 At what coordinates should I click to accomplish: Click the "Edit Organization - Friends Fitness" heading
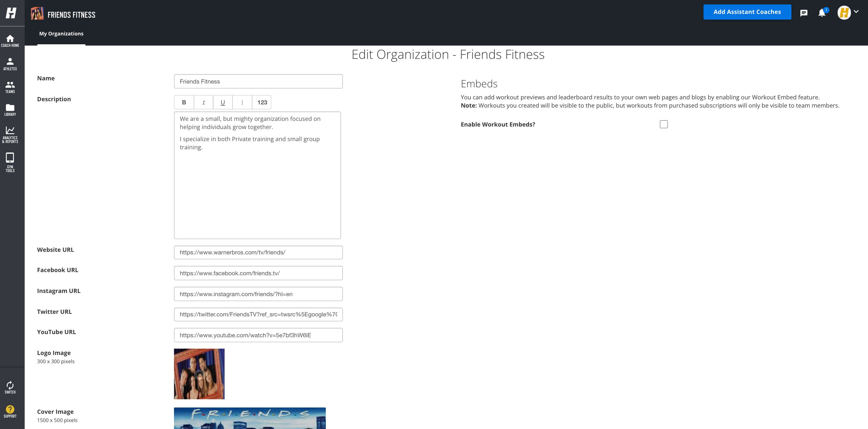[448, 55]
